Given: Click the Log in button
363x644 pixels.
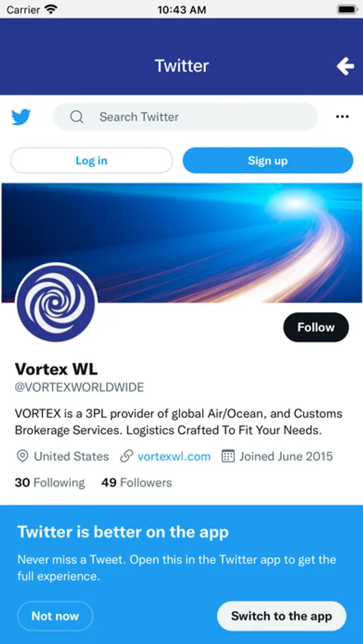Looking at the screenshot, I should (92, 160).
